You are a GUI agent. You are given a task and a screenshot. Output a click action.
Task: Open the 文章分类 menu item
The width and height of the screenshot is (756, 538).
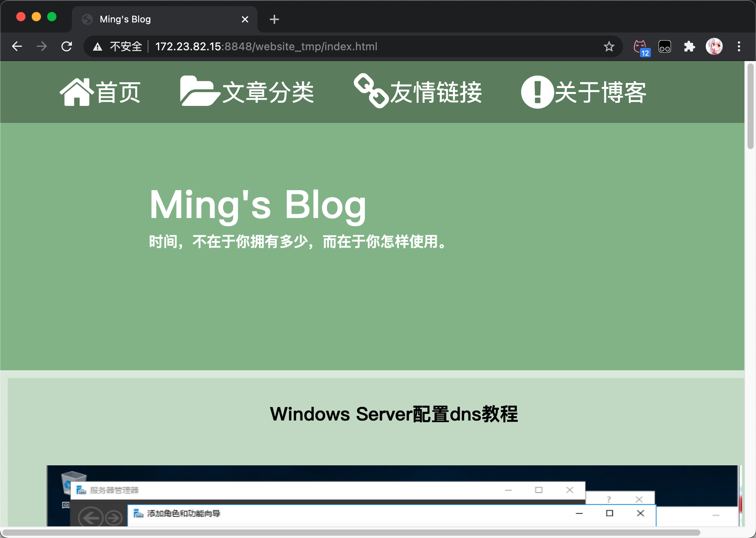[x=267, y=92]
